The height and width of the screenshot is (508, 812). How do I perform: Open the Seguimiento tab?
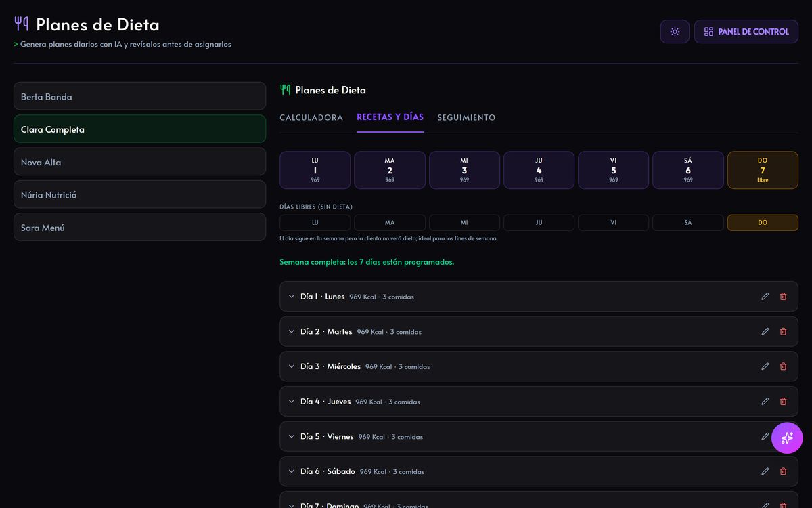[467, 118]
